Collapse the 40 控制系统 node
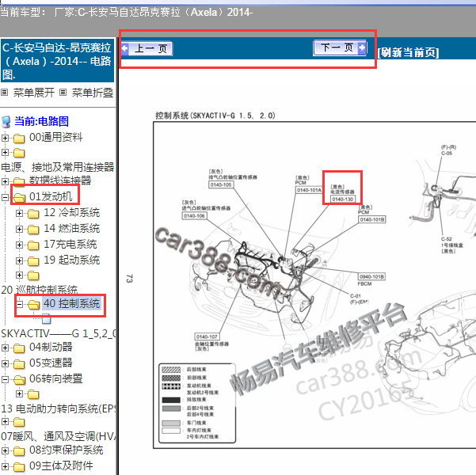 point(20,304)
